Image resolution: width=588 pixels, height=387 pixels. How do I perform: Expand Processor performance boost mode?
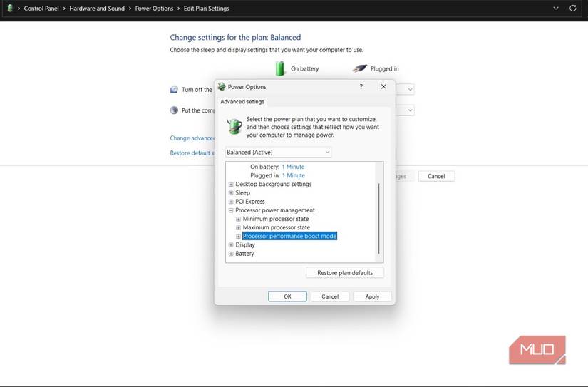coord(238,236)
